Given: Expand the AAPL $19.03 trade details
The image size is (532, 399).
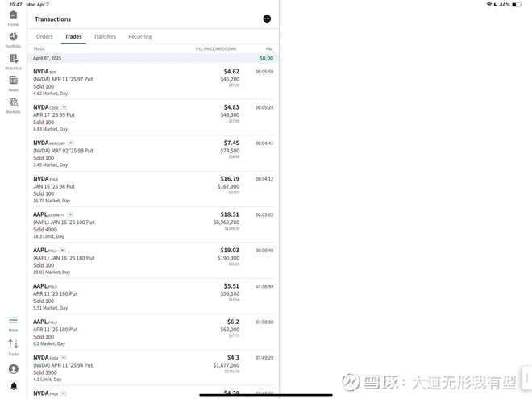Looking at the screenshot, I should [62, 251].
